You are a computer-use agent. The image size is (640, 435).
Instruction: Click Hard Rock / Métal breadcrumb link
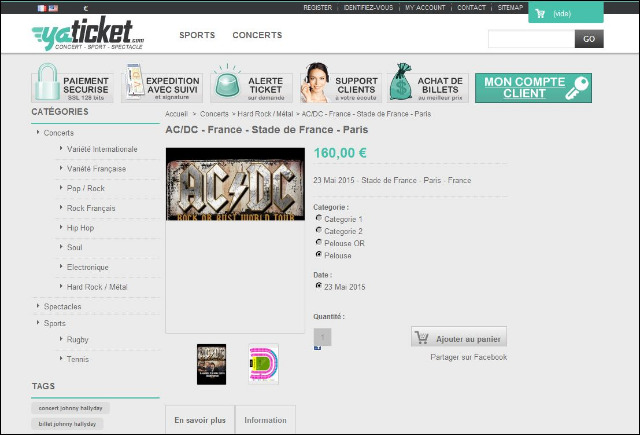point(265,114)
